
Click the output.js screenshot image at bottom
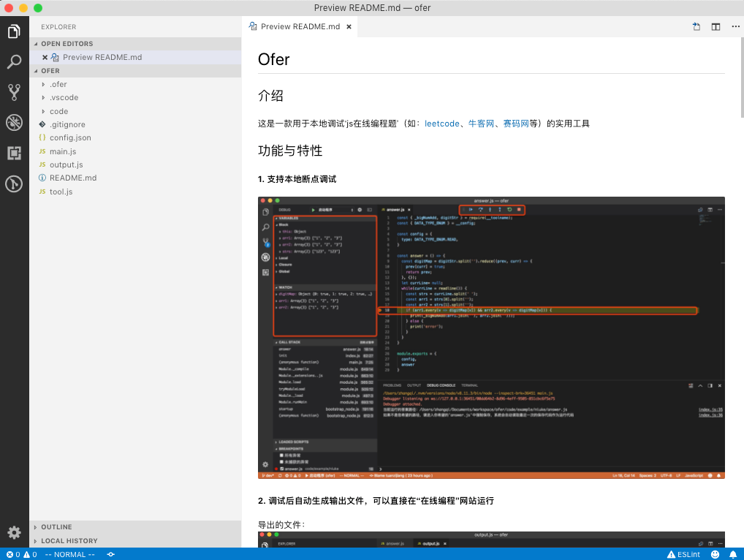click(x=491, y=540)
